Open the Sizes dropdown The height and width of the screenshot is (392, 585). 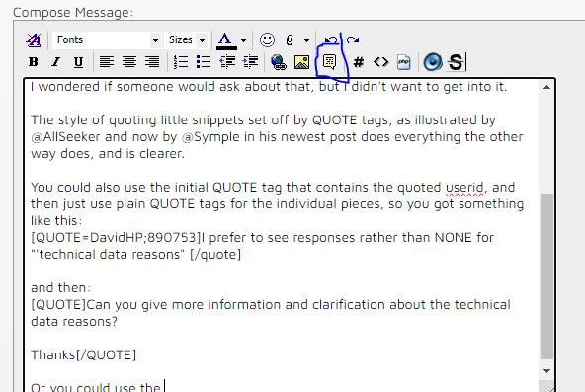tap(186, 39)
